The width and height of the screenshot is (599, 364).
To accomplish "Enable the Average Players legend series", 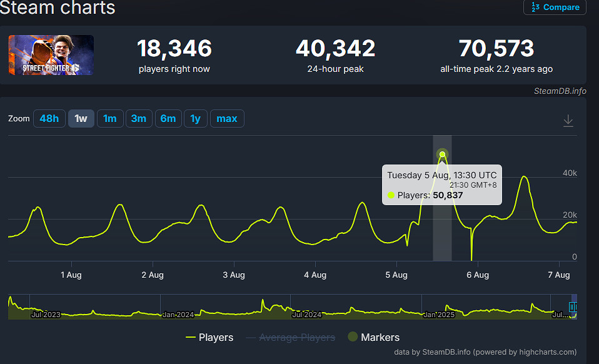I will point(290,338).
